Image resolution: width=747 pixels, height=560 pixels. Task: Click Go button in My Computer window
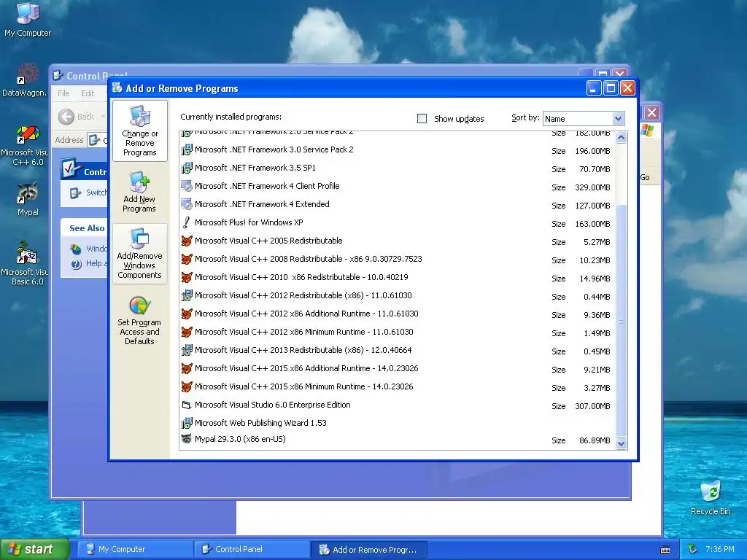[x=645, y=177]
